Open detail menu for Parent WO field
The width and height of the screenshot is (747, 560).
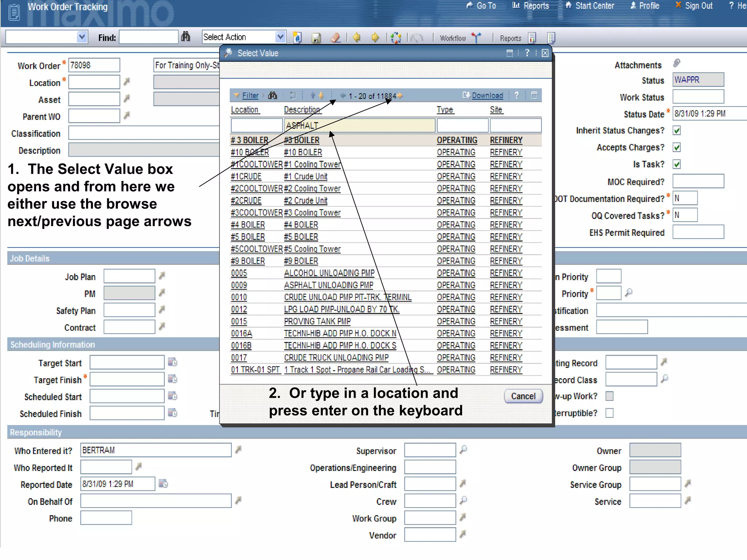[127, 116]
